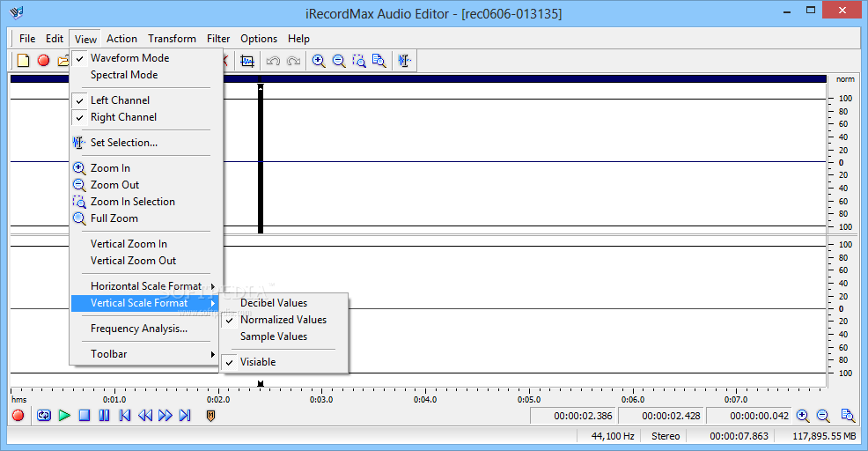Open the Options menu
Viewport: 868px width, 451px height.
coord(259,39)
